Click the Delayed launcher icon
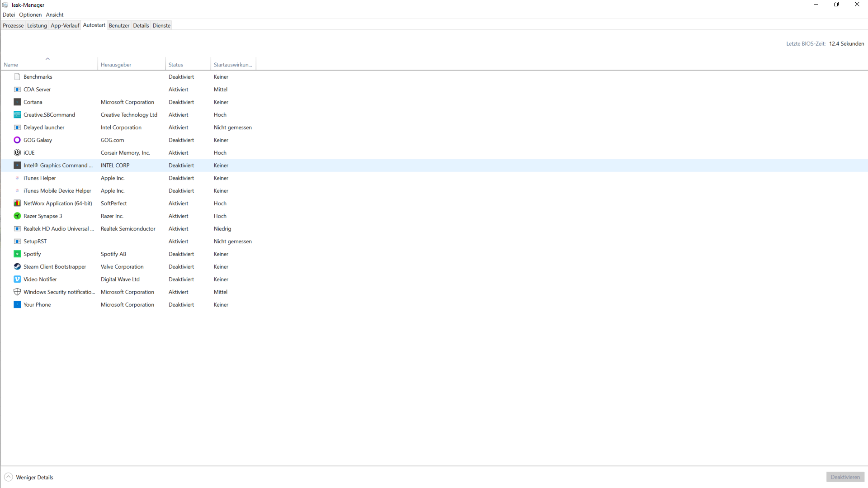 click(17, 128)
